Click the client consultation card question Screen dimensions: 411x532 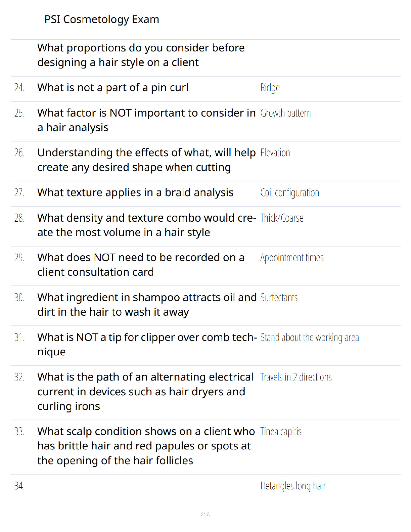coord(141,265)
